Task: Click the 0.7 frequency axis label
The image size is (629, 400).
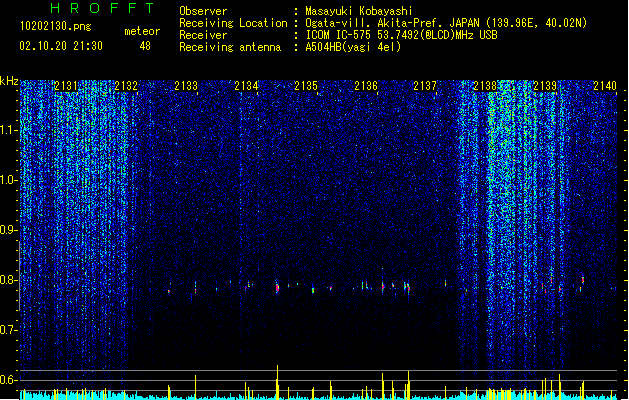Action: (8, 330)
